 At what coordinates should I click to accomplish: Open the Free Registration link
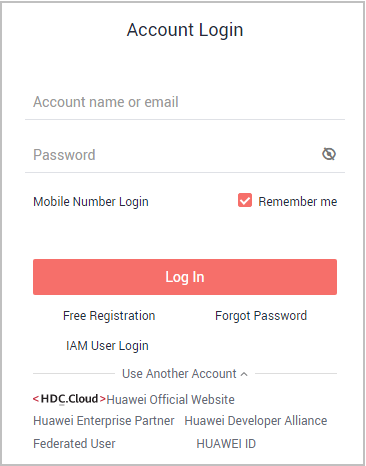[x=109, y=316]
